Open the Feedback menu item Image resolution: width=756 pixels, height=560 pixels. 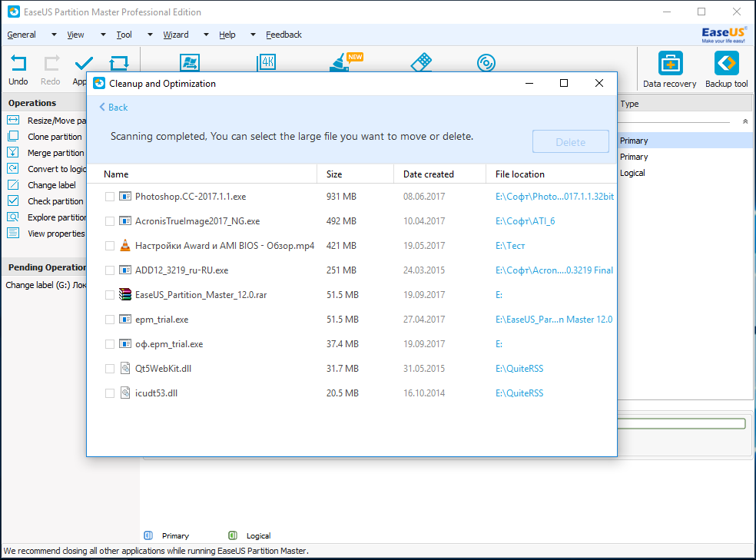tap(283, 35)
